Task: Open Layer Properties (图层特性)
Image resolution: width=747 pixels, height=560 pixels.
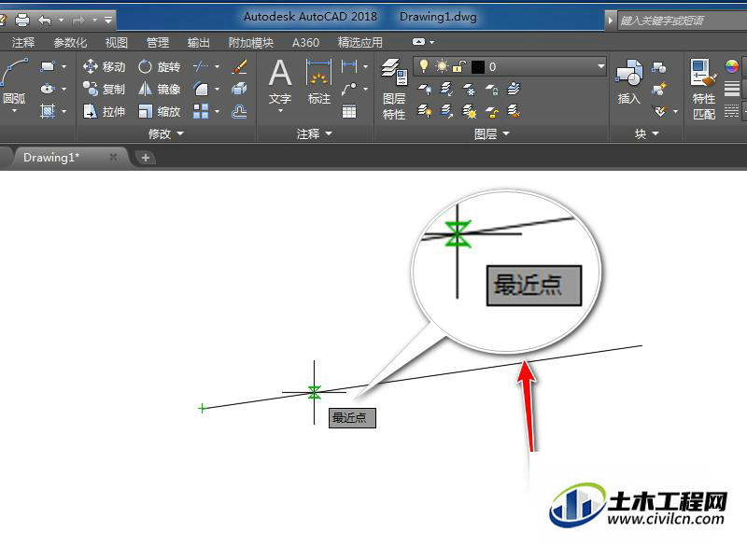Action: click(x=394, y=89)
